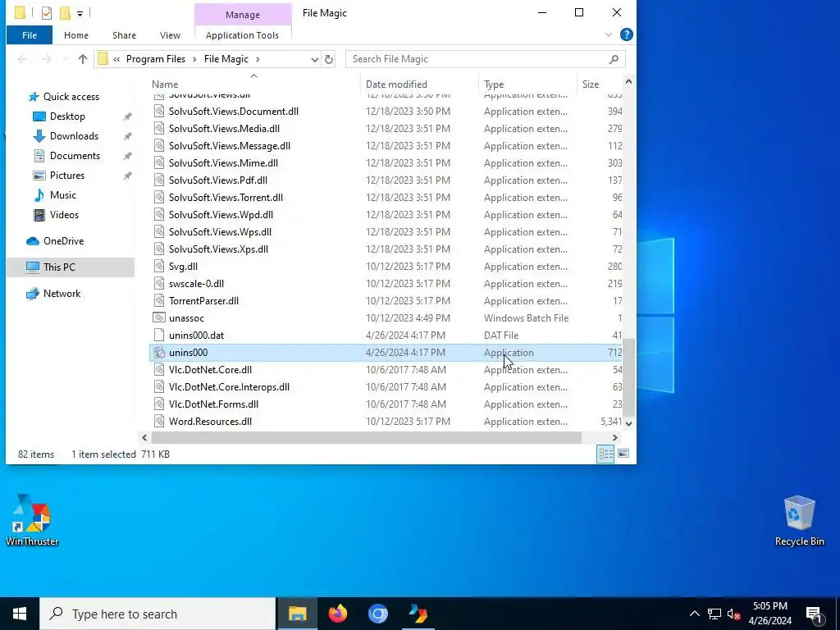Open action center notifications icon
Screen dimensions: 840x630
tap(814, 614)
